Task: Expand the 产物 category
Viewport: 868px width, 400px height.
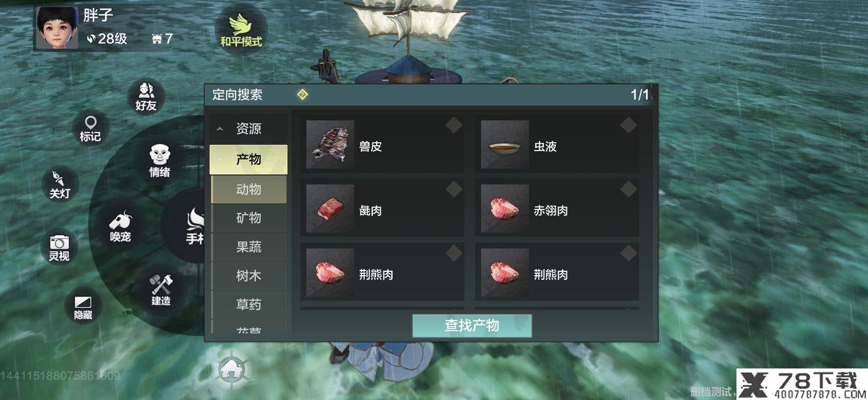Action: [249, 160]
